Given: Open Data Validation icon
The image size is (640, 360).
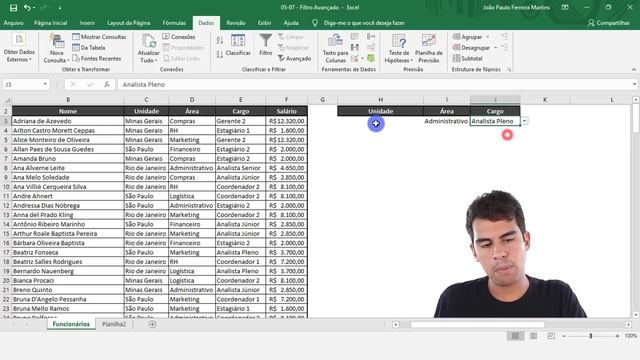Looking at the screenshot, I should click(x=354, y=59).
